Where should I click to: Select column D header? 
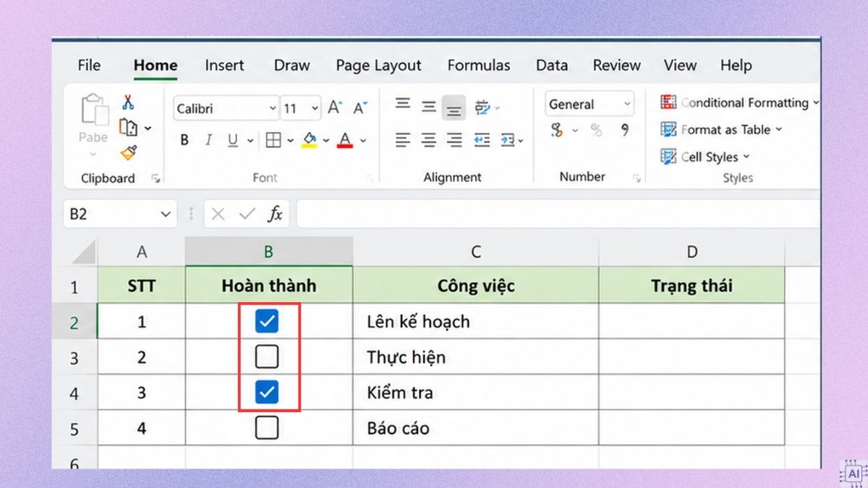tap(692, 252)
